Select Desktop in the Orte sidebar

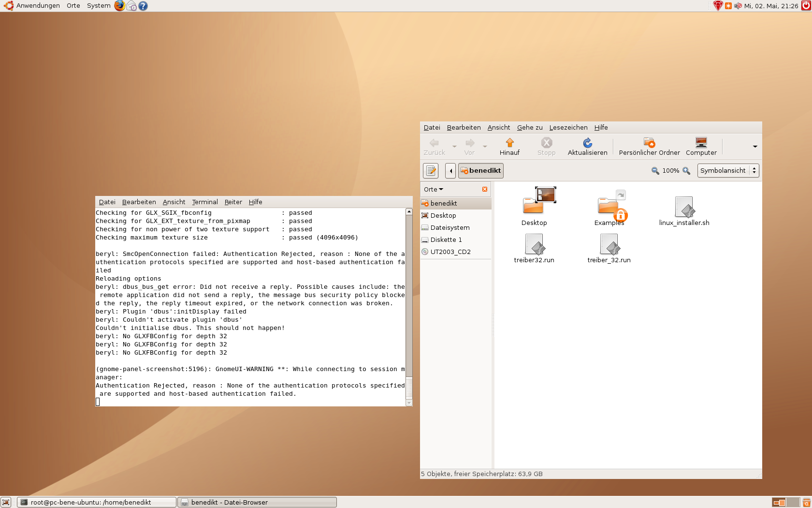[x=456, y=215]
